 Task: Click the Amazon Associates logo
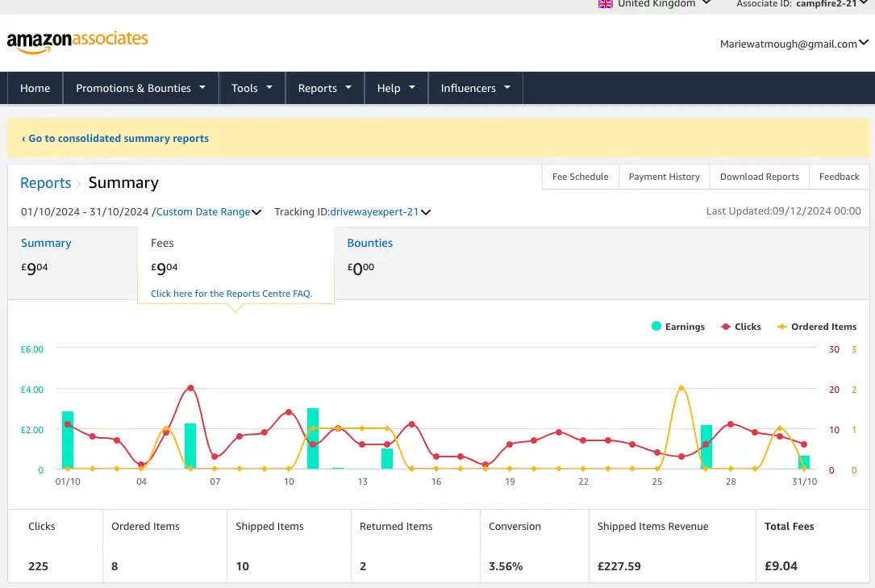[77, 42]
